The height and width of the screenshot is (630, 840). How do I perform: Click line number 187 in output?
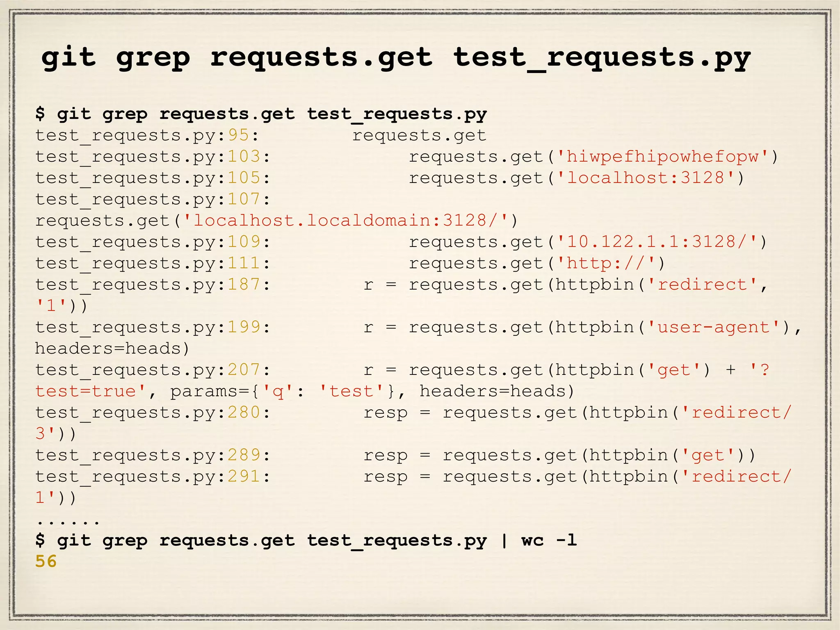click(x=244, y=285)
